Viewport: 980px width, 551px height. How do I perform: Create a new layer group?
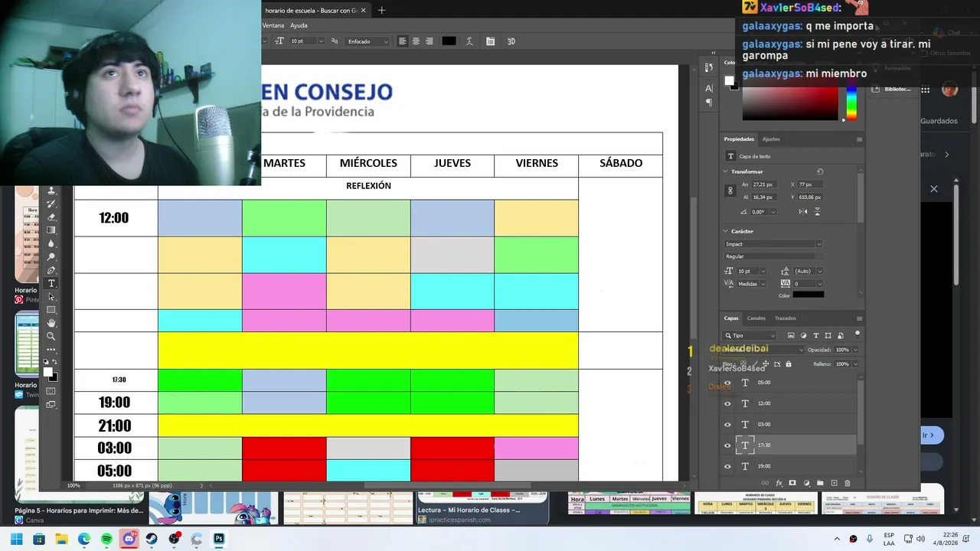(x=820, y=483)
